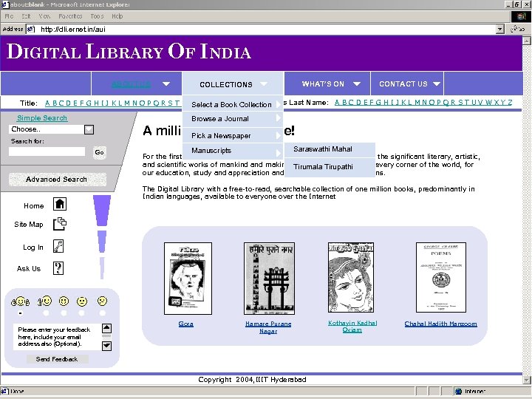Open the Tools menu
The width and height of the screenshot is (532, 399).
pos(97,16)
